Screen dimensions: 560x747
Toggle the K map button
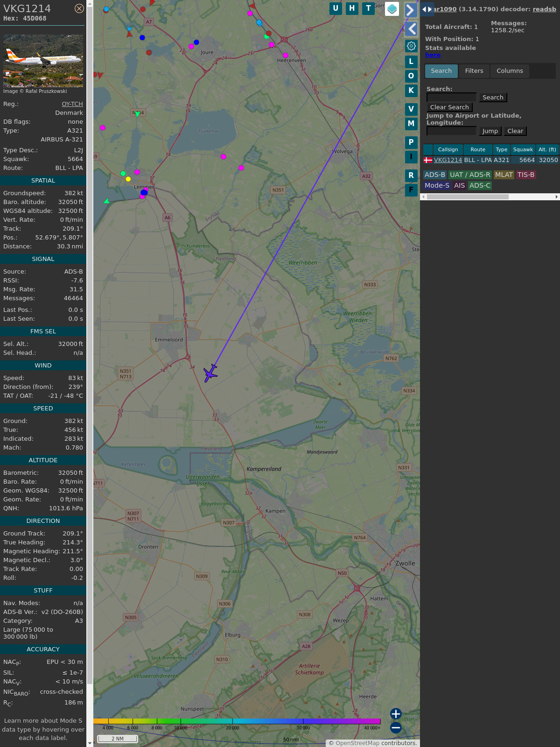[411, 90]
